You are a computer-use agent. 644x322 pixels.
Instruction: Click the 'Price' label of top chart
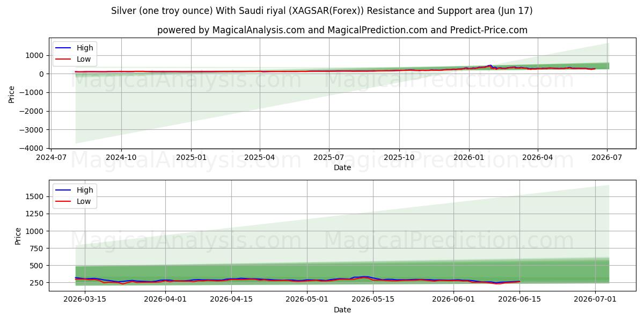point(12,94)
